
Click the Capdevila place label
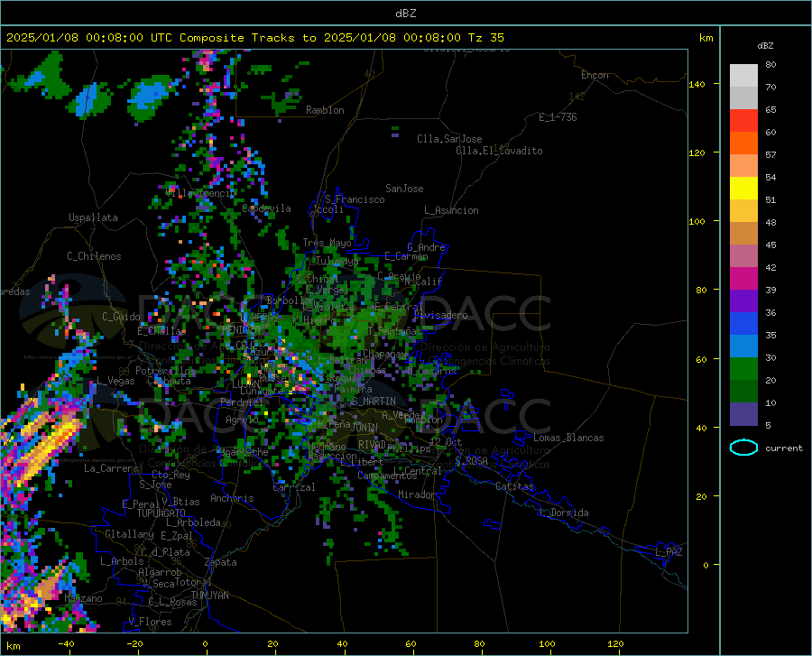(267, 208)
